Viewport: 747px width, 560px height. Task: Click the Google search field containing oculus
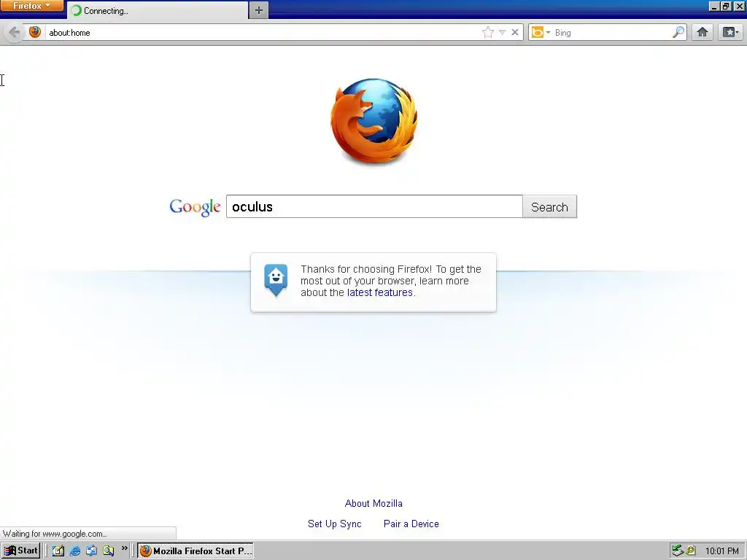tap(374, 206)
